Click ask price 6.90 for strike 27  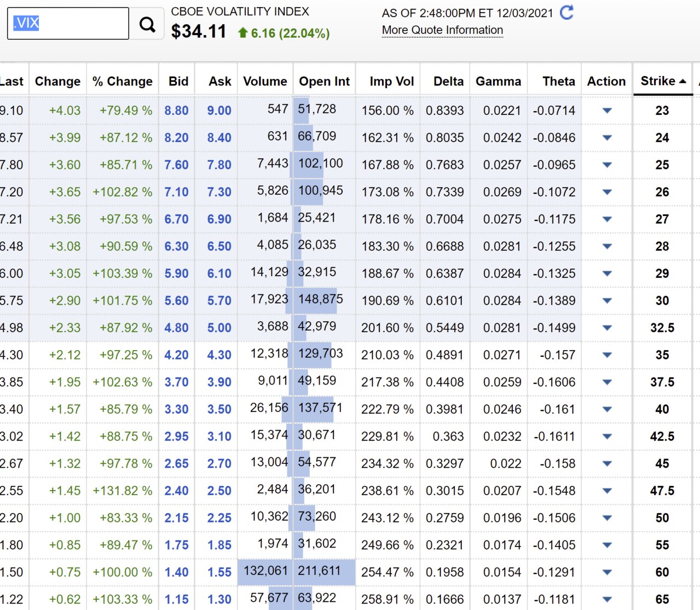[219, 219]
